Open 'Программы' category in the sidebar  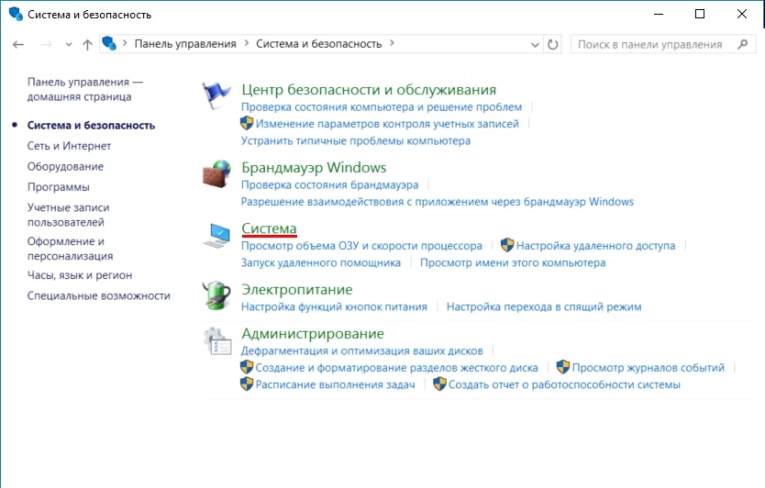(58, 187)
